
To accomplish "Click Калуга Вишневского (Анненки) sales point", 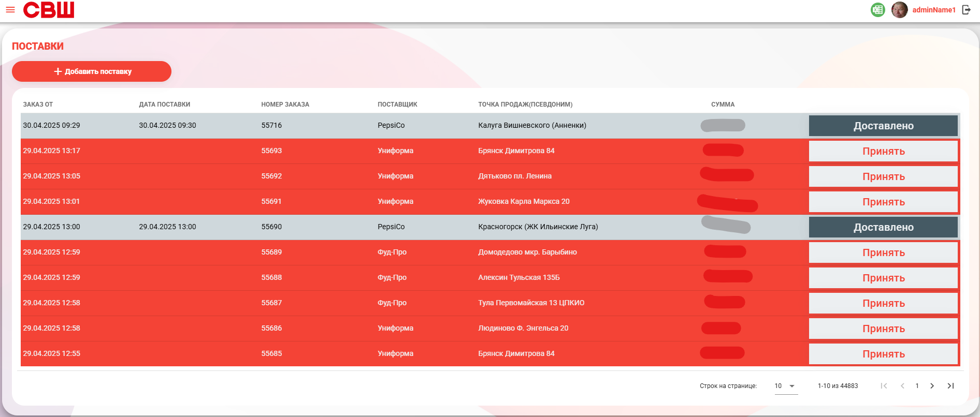I will [x=532, y=125].
